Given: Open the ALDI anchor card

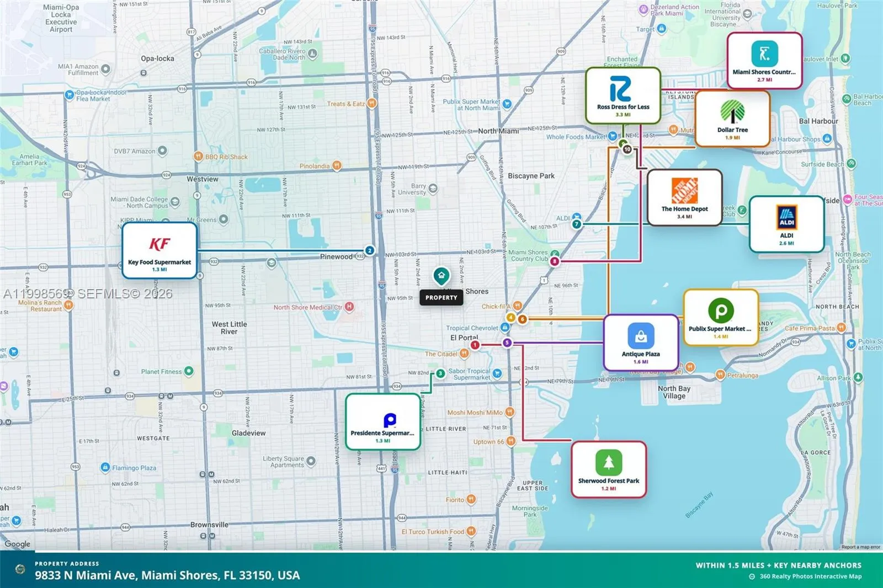Looking at the screenshot, I should click(786, 224).
